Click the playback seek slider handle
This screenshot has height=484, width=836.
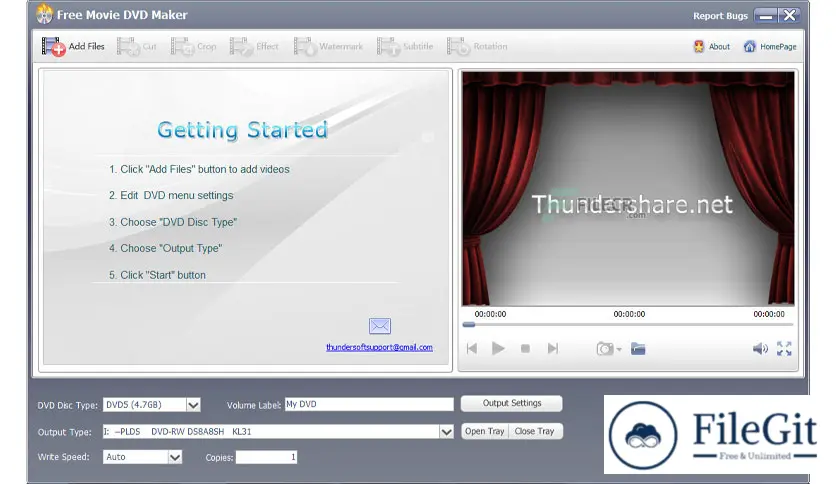(x=469, y=324)
